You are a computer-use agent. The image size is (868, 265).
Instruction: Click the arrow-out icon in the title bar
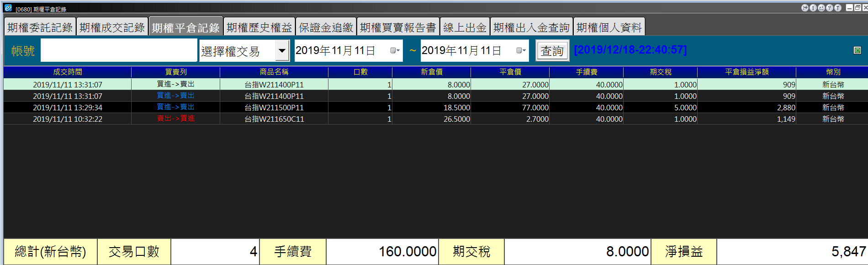click(x=805, y=8)
